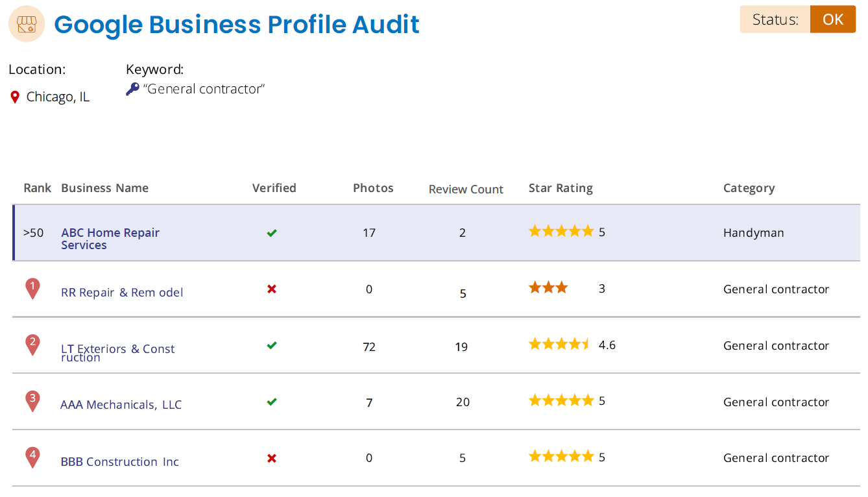Click the Handyman category cell
Image resolution: width=868 pixels, height=497 pixels.
pos(753,233)
